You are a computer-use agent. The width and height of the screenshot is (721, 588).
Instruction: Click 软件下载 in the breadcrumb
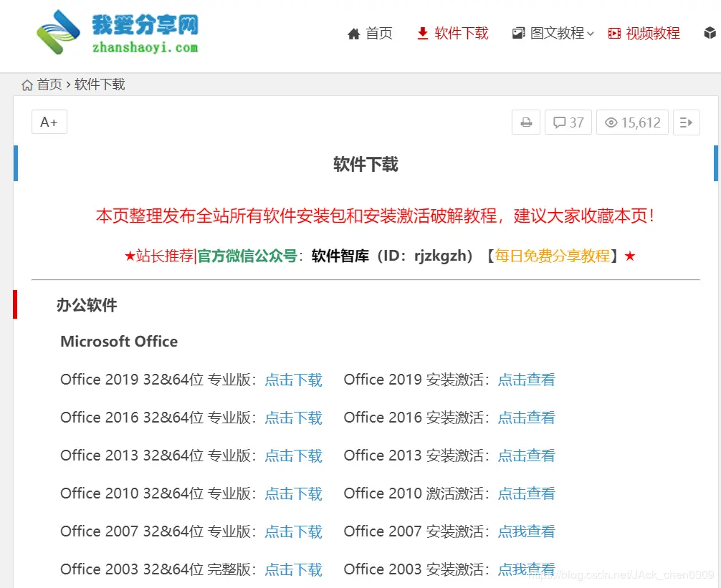pyautogui.click(x=100, y=85)
